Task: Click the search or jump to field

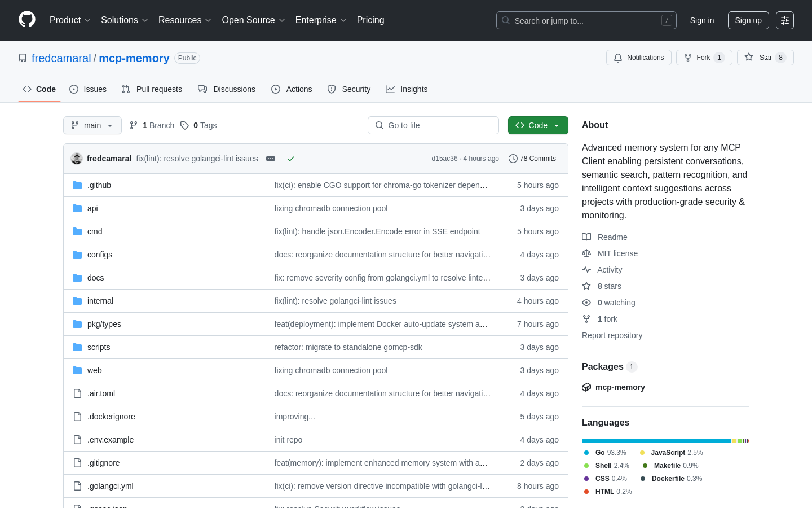Action: 586,20
